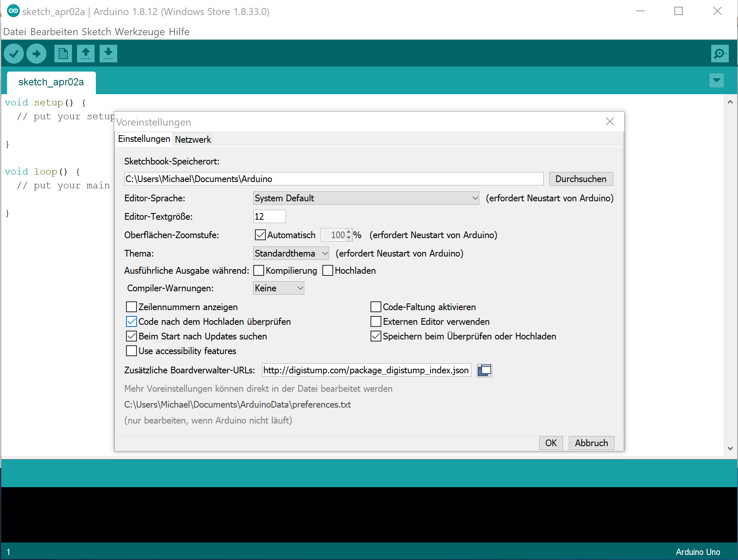This screenshot has width=738, height=560.
Task: Click the '(nur bearbeiten, wenn Arduino nicht läuft)' note
Action: [x=208, y=421]
